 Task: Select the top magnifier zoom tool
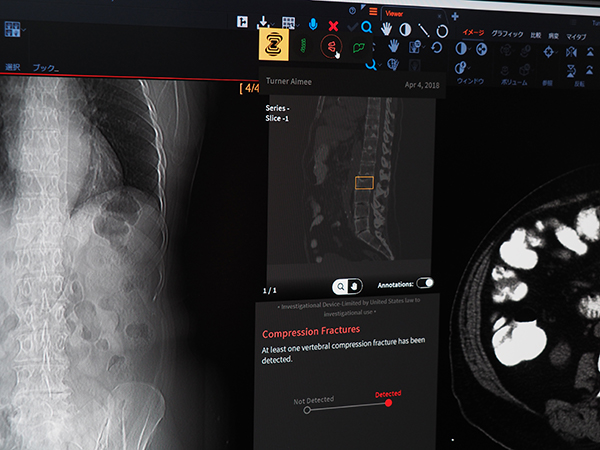(x=367, y=27)
